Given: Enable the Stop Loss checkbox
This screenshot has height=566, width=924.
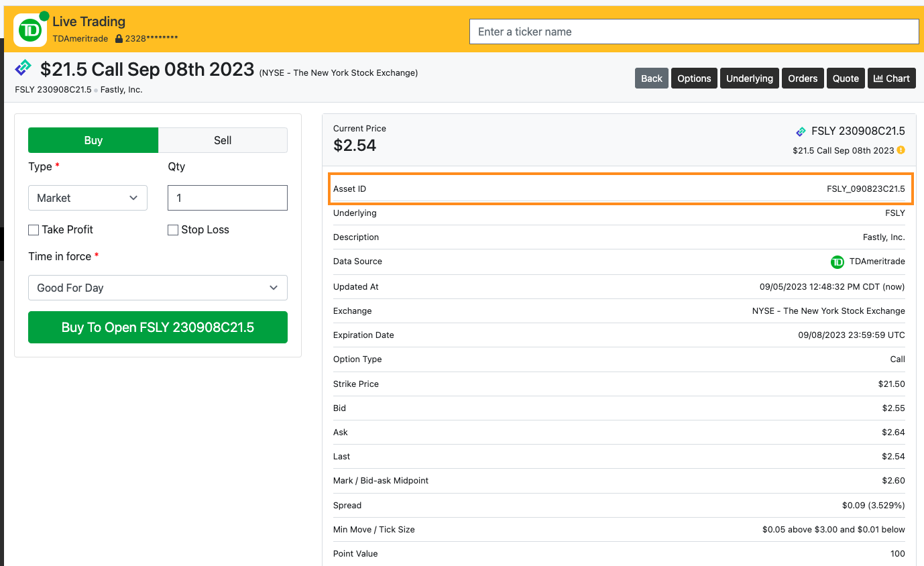Looking at the screenshot, I should click(173, 230).
